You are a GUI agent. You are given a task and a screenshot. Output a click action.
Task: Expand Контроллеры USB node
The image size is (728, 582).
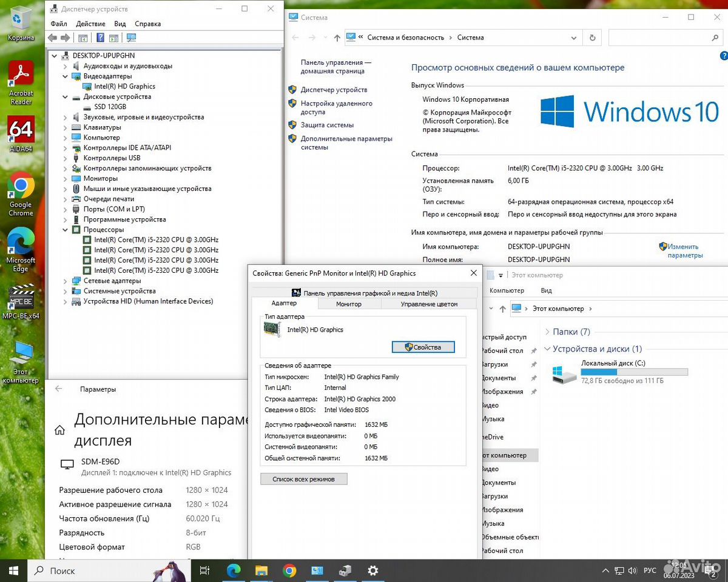(66, 158)
